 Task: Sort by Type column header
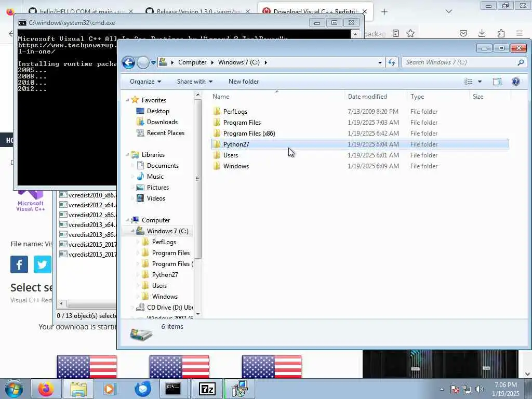tap(438, 97)
